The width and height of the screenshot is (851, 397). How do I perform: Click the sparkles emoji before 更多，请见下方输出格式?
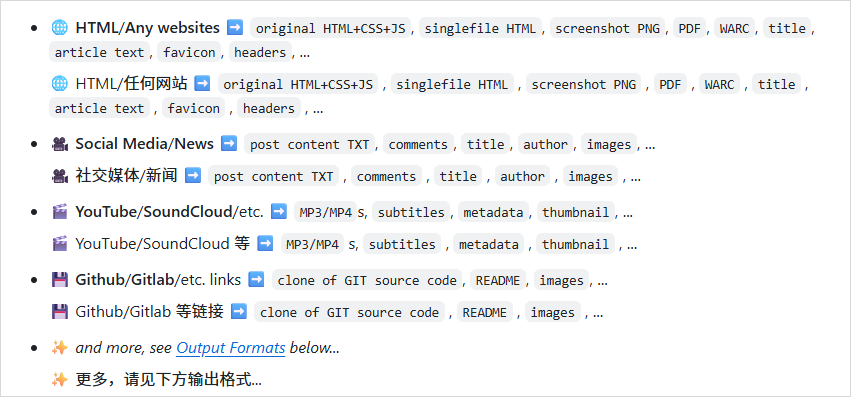(x=59, y=380)
